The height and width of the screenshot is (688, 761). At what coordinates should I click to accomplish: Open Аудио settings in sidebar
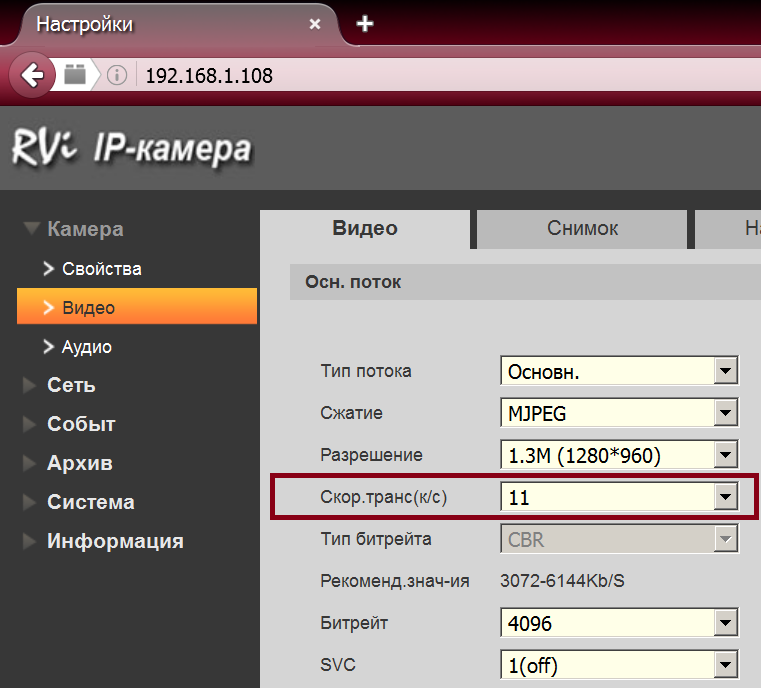[x=86, y=347]
